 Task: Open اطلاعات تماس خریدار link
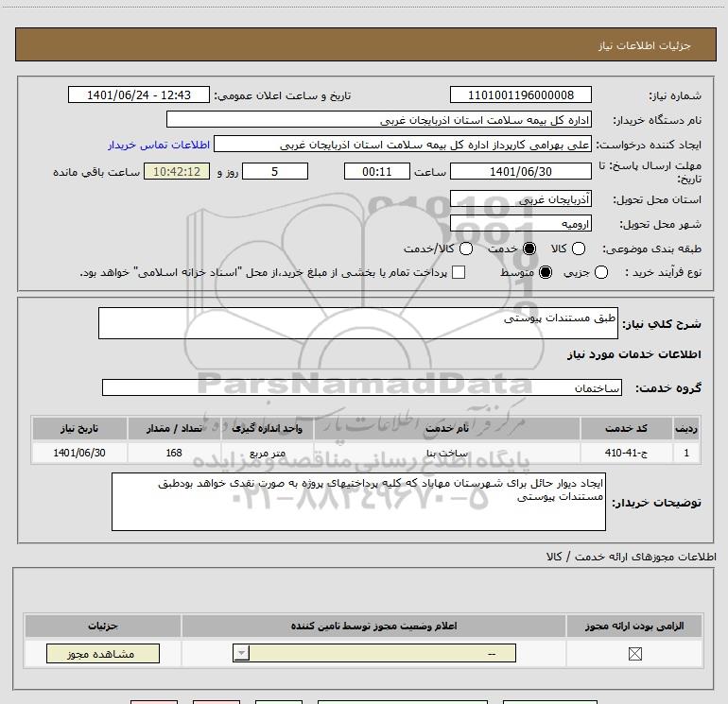(x=159, y=145)
